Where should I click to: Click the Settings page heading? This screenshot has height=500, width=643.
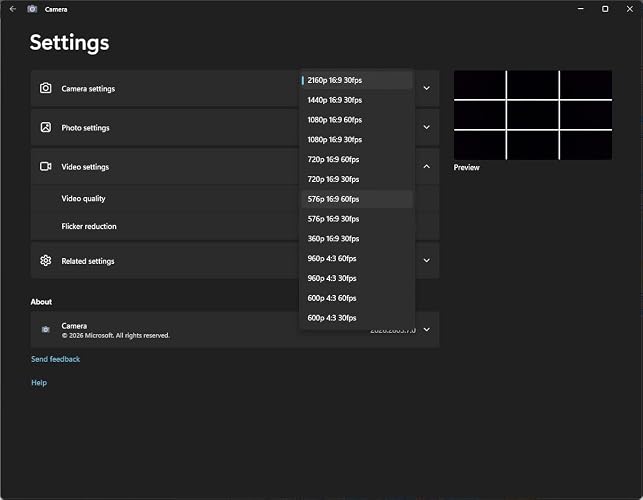pos(69,43)
